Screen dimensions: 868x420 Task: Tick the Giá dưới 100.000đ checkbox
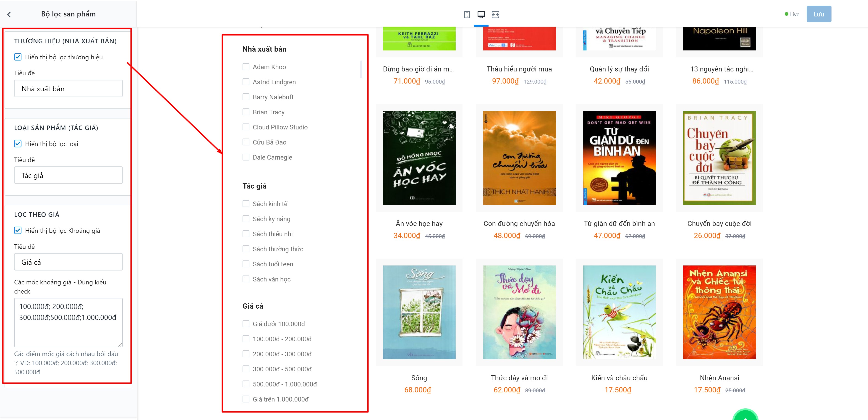pyautogui.click(x=246, y=324)
